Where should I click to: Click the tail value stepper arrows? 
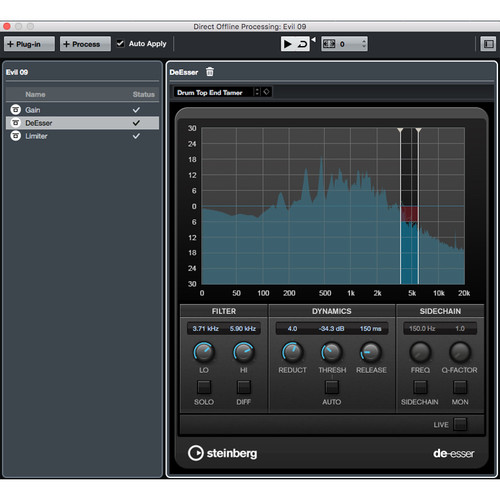(x=364, y=44)
